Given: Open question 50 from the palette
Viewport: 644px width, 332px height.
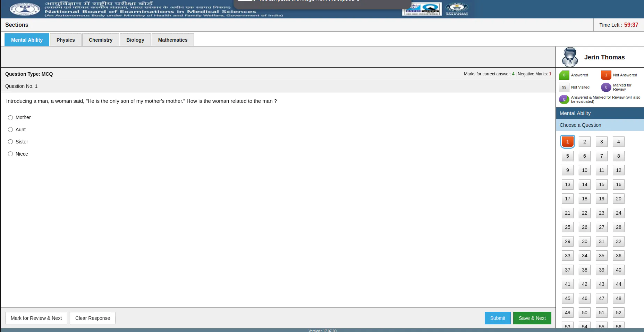Looking at the screenshot, I should tap(585, 313).
